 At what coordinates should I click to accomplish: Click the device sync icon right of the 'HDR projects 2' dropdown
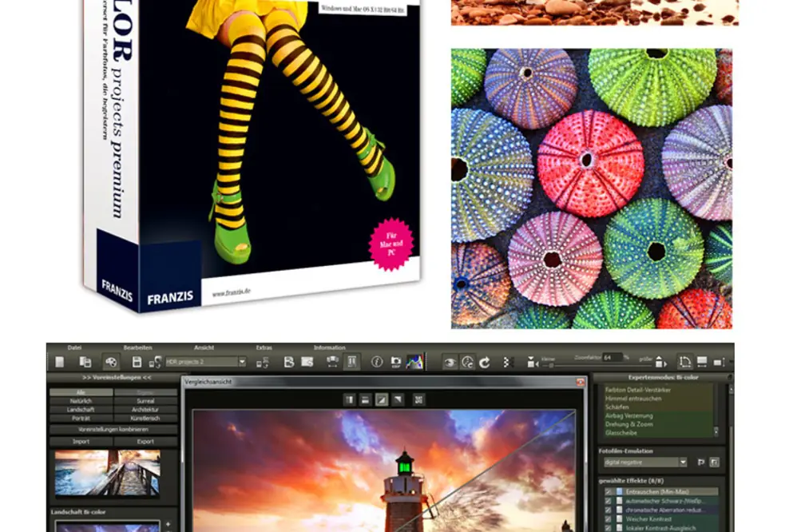tap(262, 362)
